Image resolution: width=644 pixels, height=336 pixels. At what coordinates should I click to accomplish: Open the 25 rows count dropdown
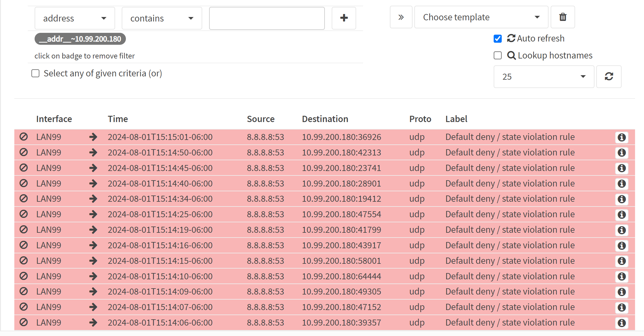pyautogui.click(x=543, y=77)
